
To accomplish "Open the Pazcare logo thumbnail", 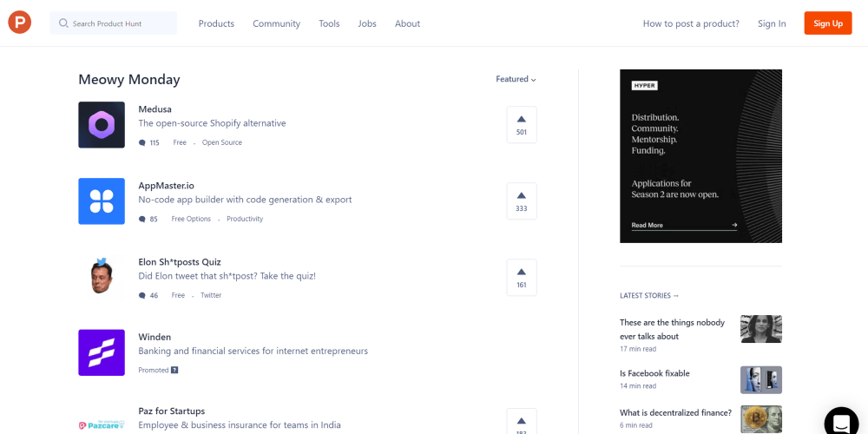I will pyautogui.click(x=102, y=425).
